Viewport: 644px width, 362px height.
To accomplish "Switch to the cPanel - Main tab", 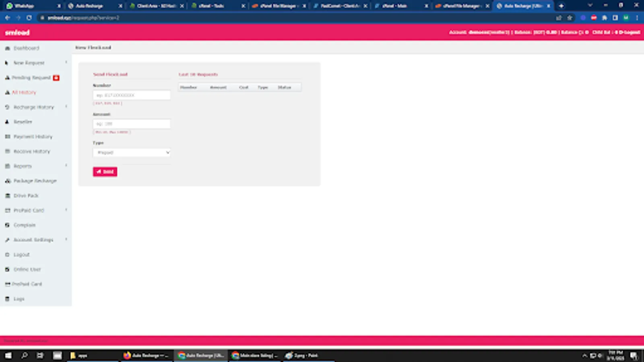I will (402, 6).
